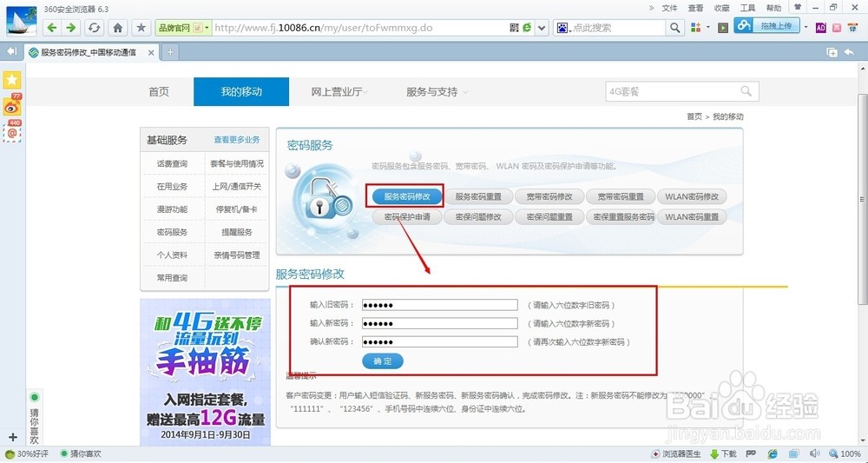Go back with the browser back arrow
Image resolution: width=868 pixels, height=463 pixels.
tap(52, 27)
